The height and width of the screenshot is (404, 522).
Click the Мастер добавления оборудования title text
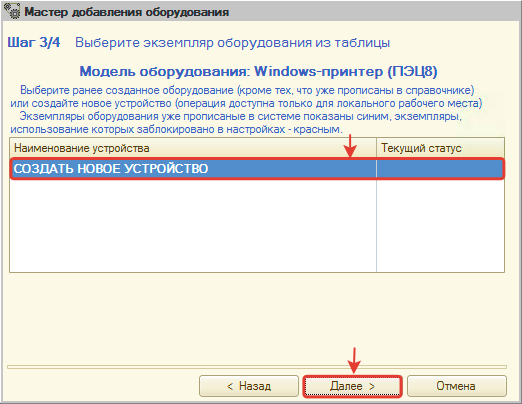(x=127, y=12)
